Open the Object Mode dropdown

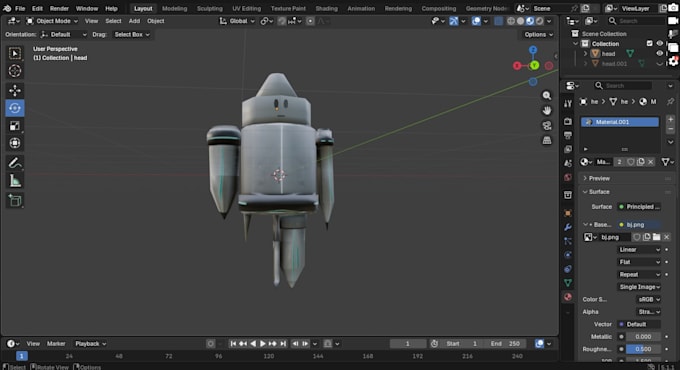pos(52,21)
